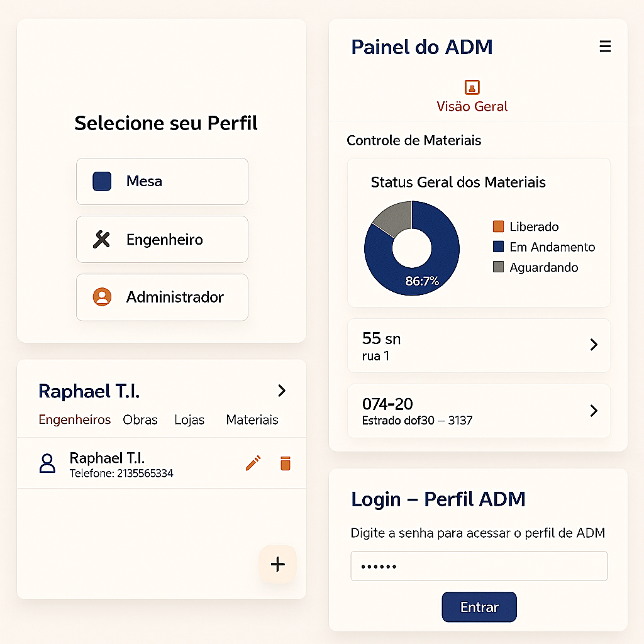Open the Lojas section link
This screenshot has height=644, width=644.
(189, 419)
